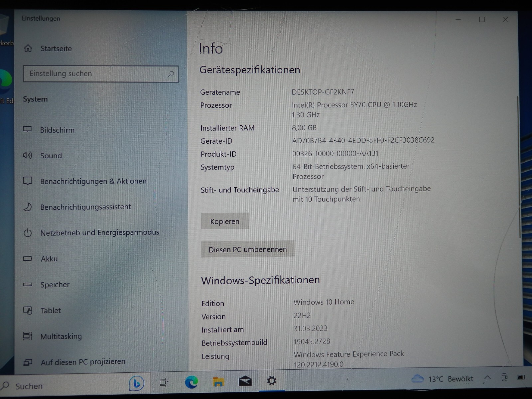This screenshot has height=399, width=532.
Task: Click the Windows Feature Experience Pack text
Action: pyautogui.click(x=349, y=354)
